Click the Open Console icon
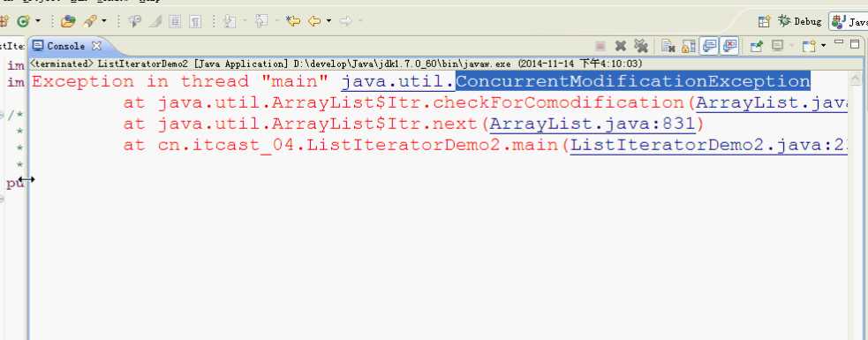 pos(810,46)
